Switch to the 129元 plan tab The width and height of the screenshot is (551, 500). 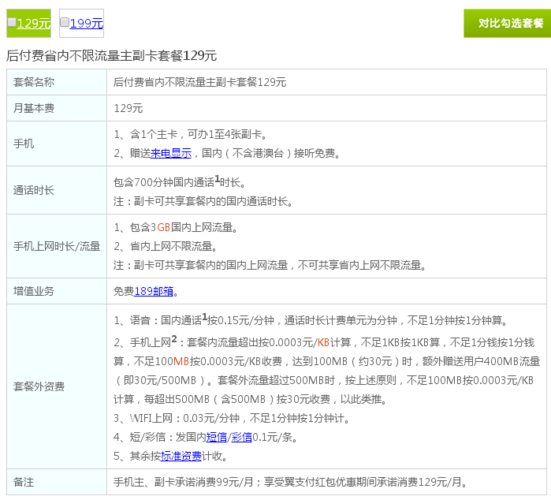click(x=29, y=23)
